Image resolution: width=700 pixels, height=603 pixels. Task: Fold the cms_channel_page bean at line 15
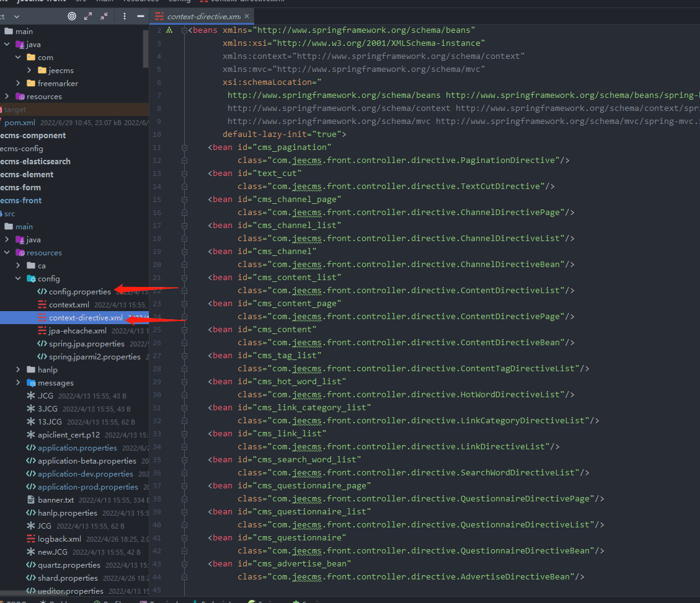[x=184, y=200]
